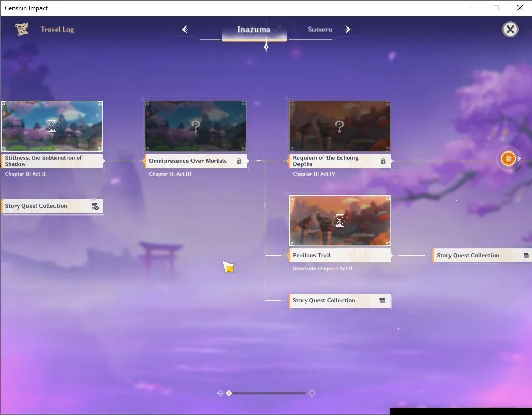Select the Omnipresence Over Mortals label
532x415 pixels.
click(x=196, y=161)
